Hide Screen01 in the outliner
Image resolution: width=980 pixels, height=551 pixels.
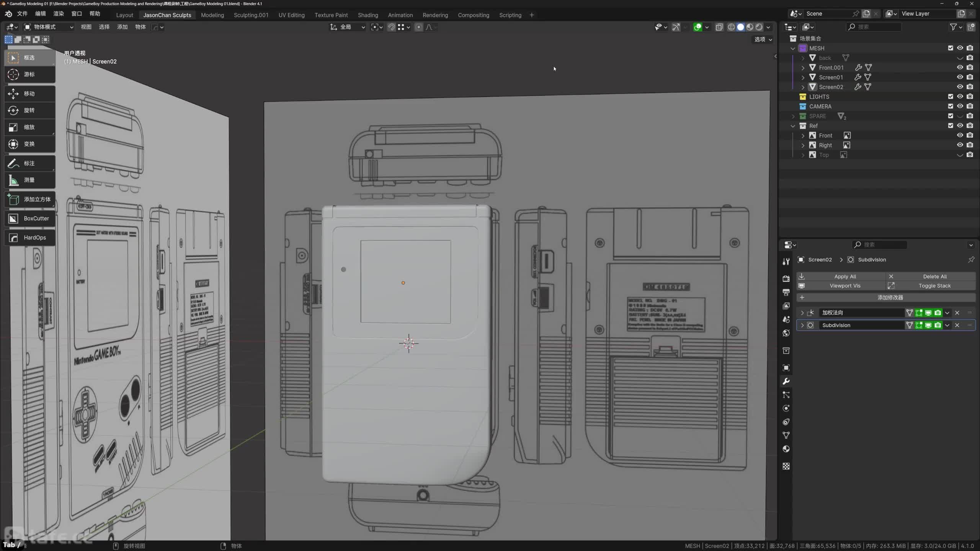[x=960, y=77]
